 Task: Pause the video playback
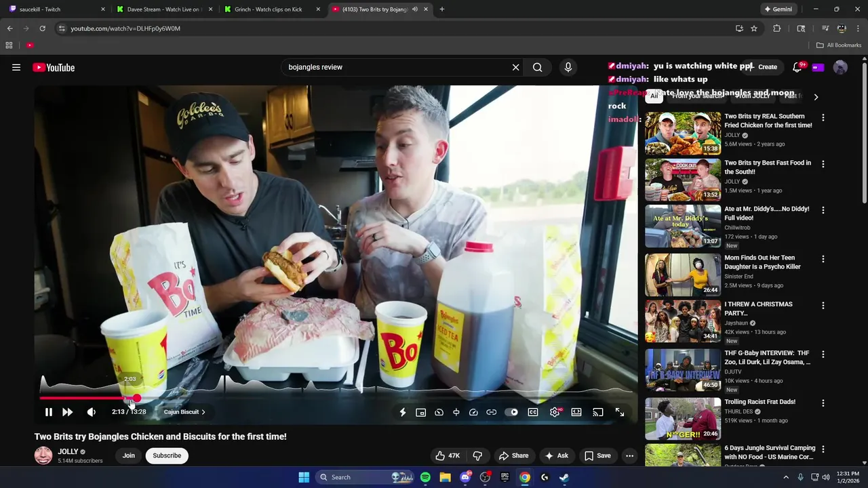pos(49,412)
